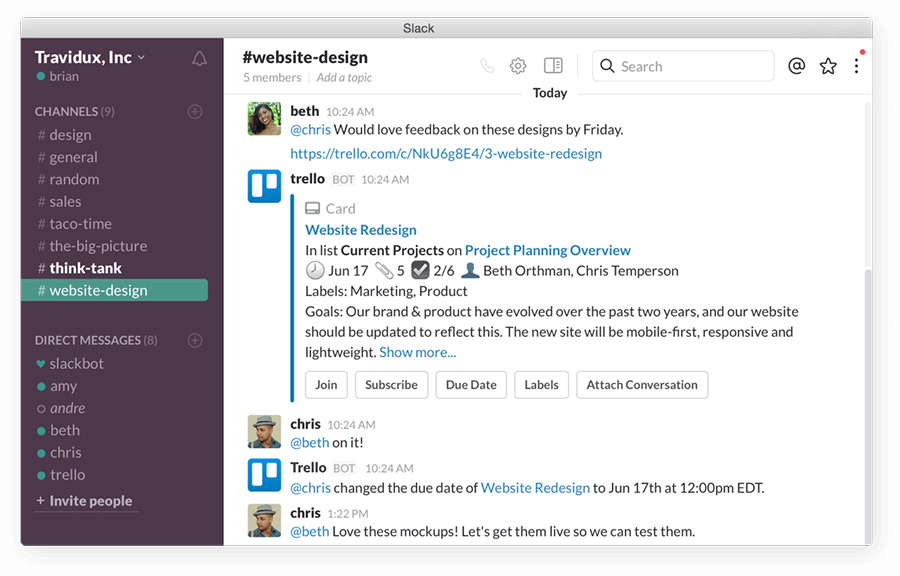Click the Subscribe button
The image size is (900, 576).
[391, 384]
